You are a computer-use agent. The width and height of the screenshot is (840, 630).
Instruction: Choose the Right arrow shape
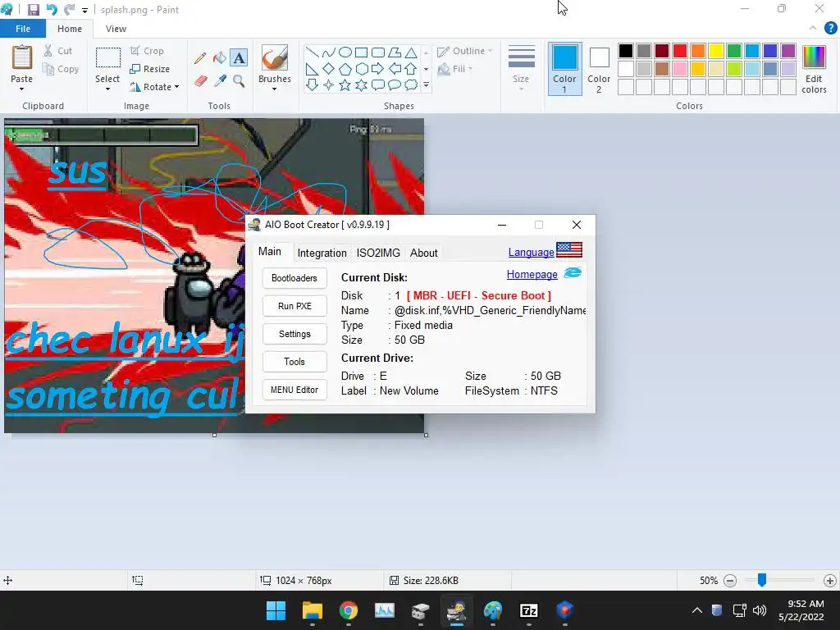click(x=377, y=69)
